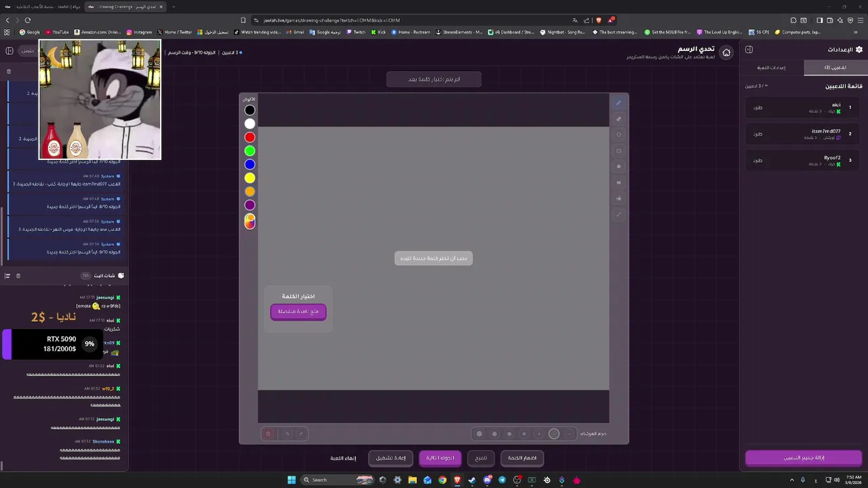Switch to the اللاعبين (3) tab
The width and height of the screenshot is (868, 488).
coord(835,68)
